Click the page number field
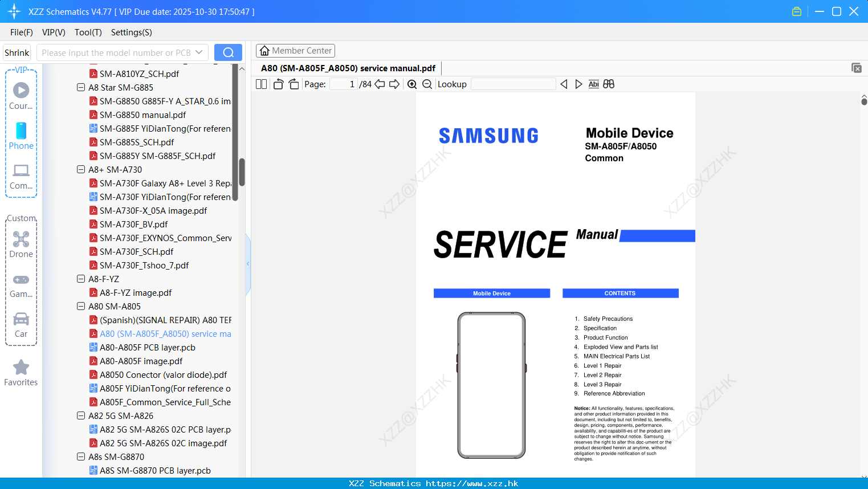 (x=344, y=84)
